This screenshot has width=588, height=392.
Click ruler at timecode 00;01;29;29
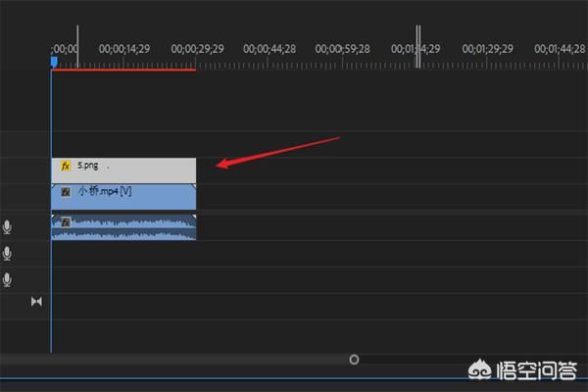click(488, 48)
